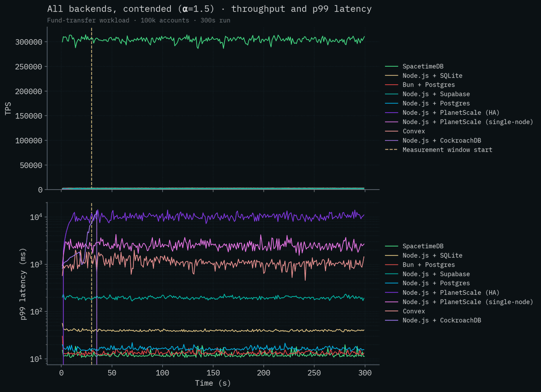This screenshot has width=541, height=392.
Task: Click 'Node.js + PlanetScale (HA)' in the bottom legend
Action: (x=451, y=292)
